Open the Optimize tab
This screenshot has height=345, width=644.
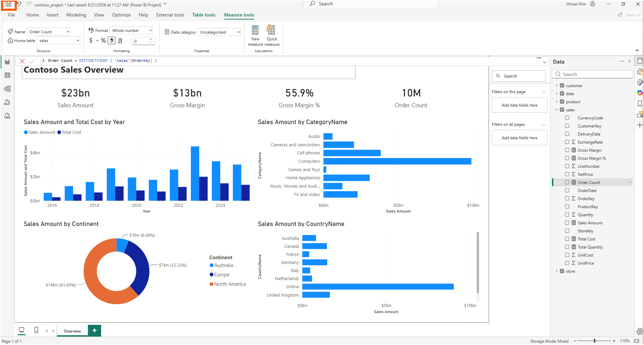point(121,15)
